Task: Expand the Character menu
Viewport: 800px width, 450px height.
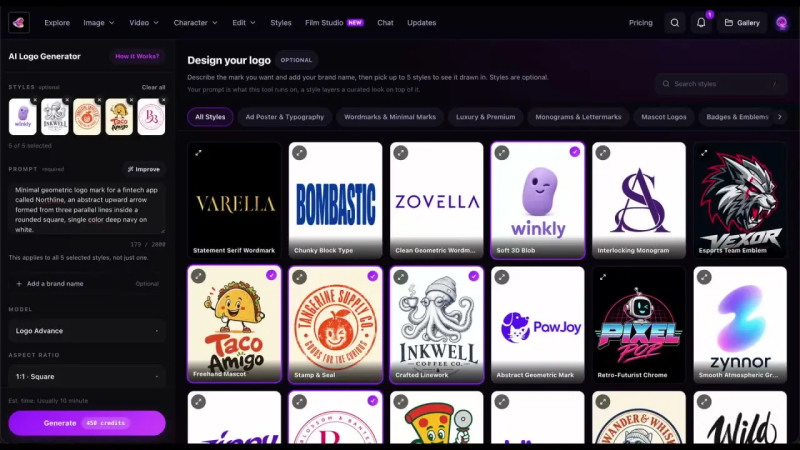Action: click(195, 22)
